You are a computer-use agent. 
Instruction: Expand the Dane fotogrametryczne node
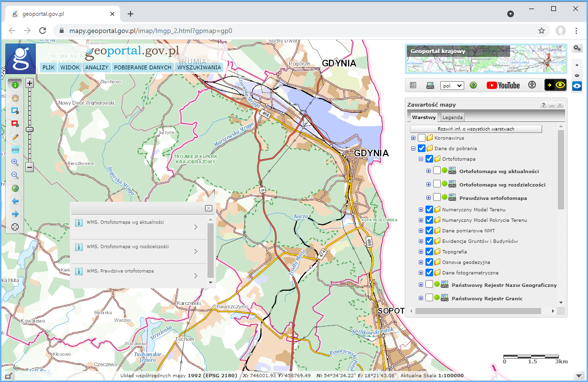[x=421, y=273]
